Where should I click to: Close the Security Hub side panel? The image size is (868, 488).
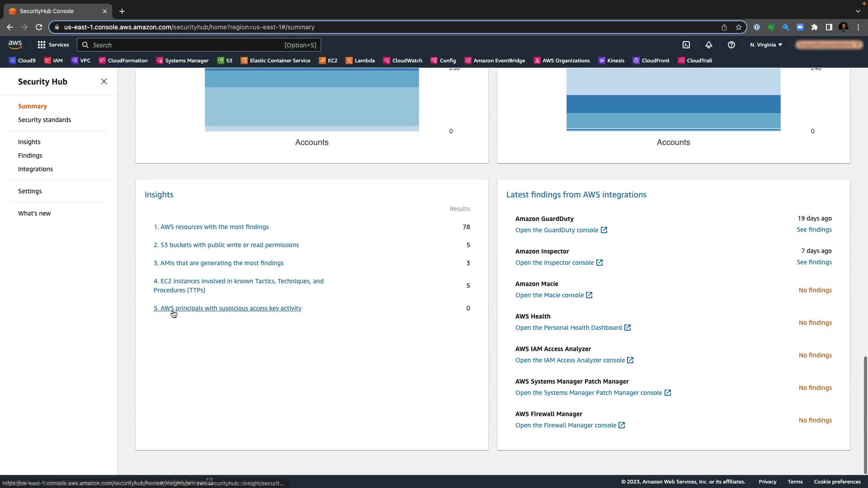tap(104, 81)
